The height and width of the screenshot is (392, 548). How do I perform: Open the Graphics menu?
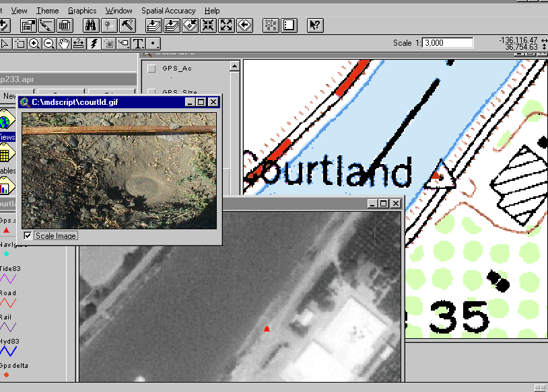pyautogui.click(x=82, y=11)
